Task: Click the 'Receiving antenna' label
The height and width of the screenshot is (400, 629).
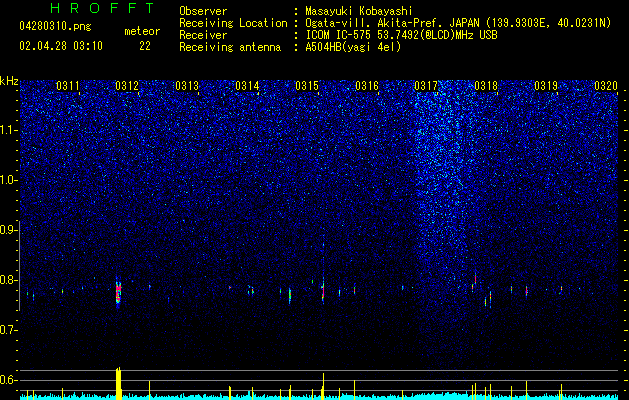Action: (x=230, y=47)
